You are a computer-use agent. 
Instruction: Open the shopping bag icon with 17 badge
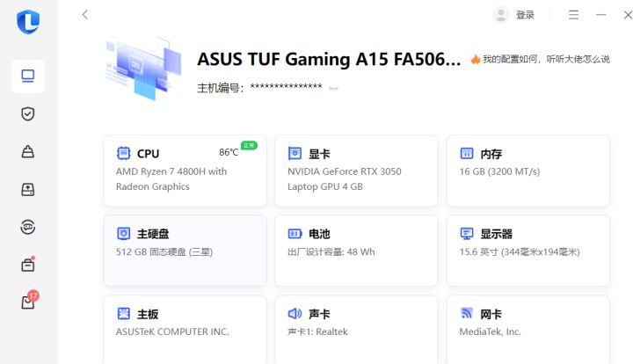click(30, 300)
